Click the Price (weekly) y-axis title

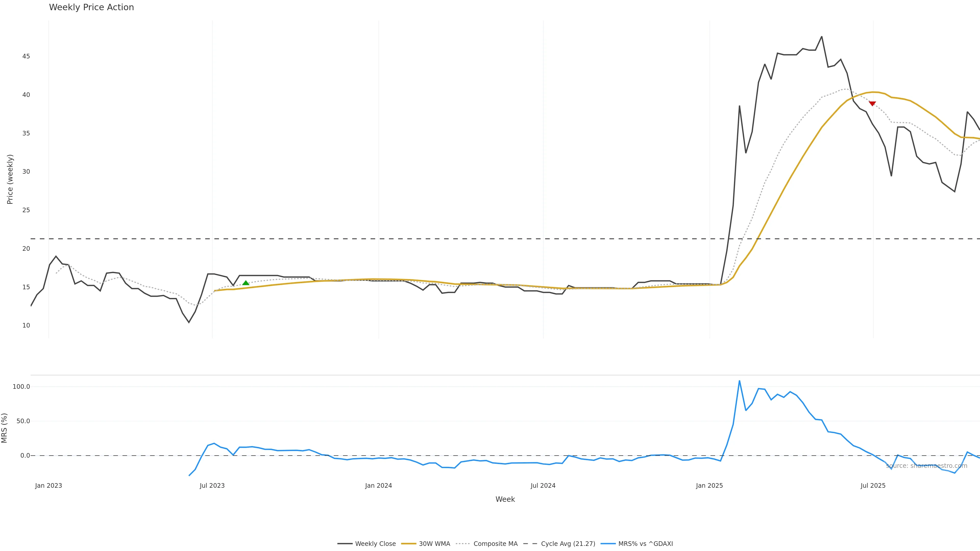10,179
